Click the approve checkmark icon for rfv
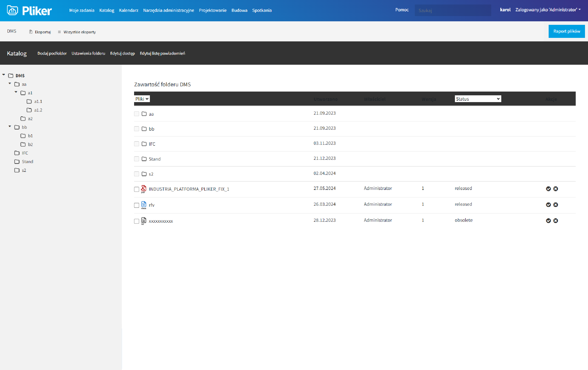This screenshot has width=588, height=370. (548, 205)
